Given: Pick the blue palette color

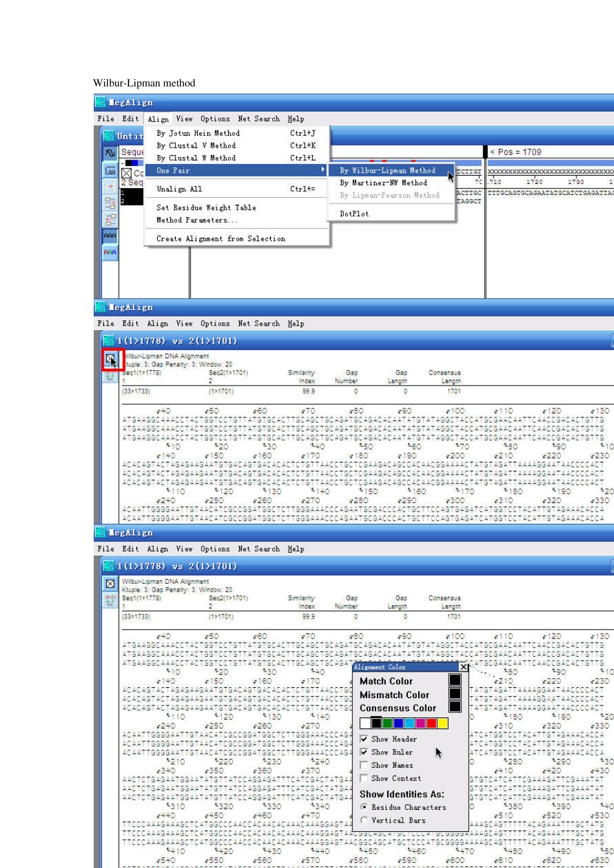Looking at the screenshot, I should pos(399,723).
